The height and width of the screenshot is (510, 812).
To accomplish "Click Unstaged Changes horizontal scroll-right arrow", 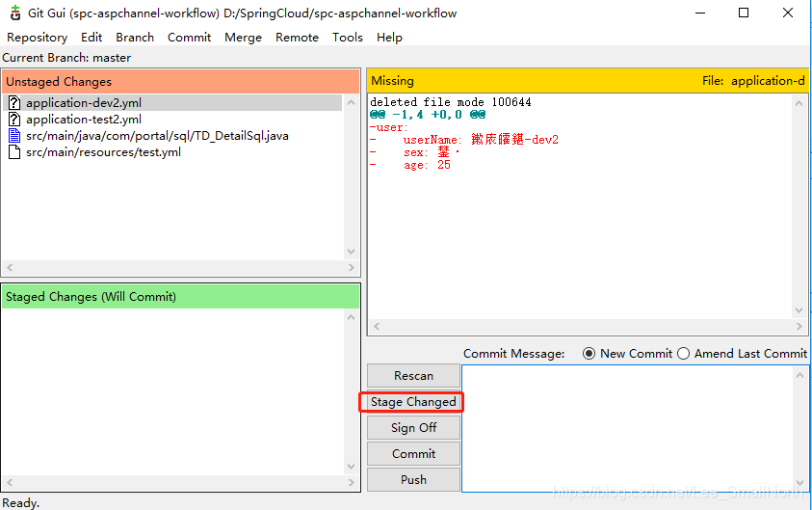I will point(352,267).
